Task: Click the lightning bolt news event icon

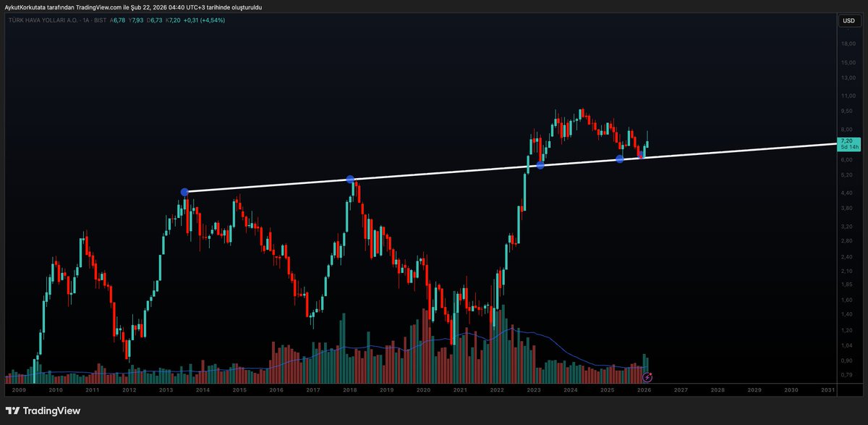Action: point(647,377)
